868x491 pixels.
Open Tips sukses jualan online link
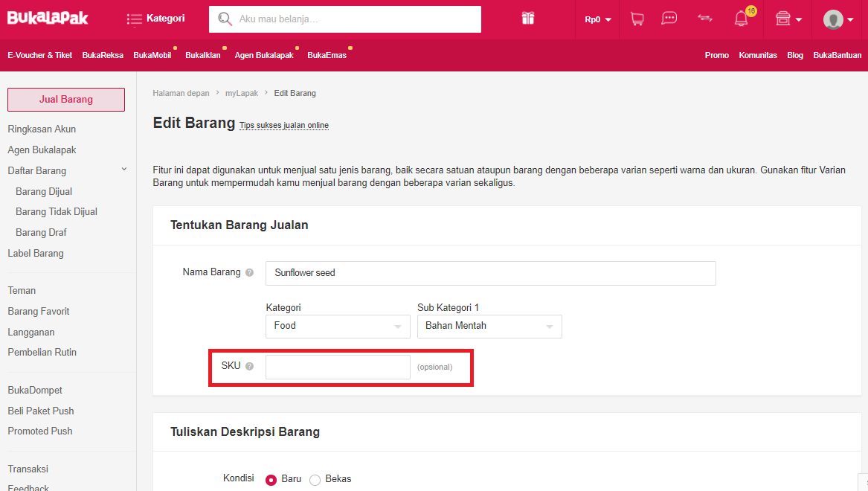284,125
